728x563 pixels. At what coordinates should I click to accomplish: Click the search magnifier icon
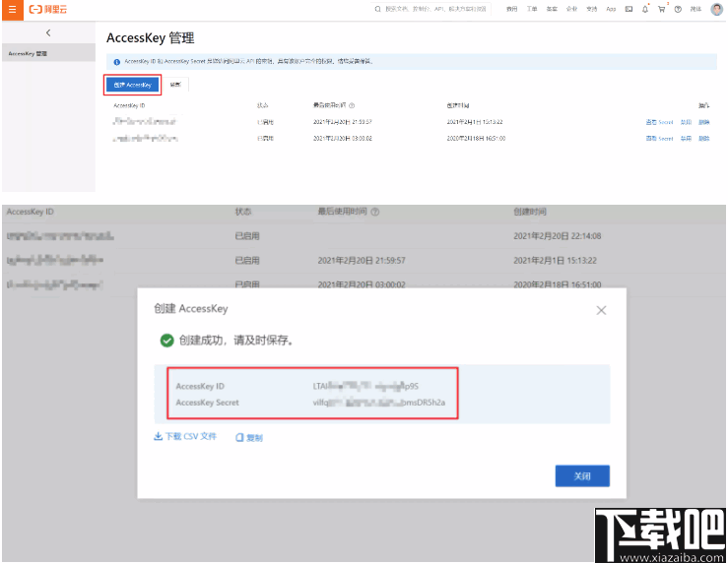coord(377,9)
